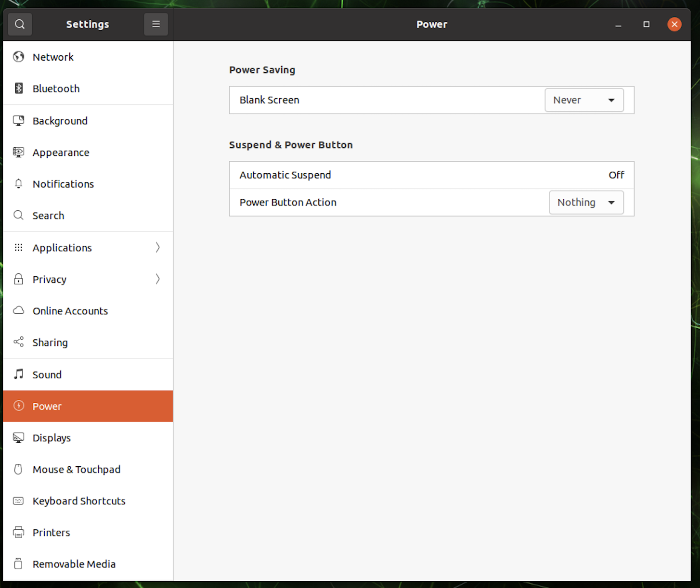This screenshot has width=700, height=588.
Task: Open the Blank Screen dropdown set to Never
Action: [584, 100]
